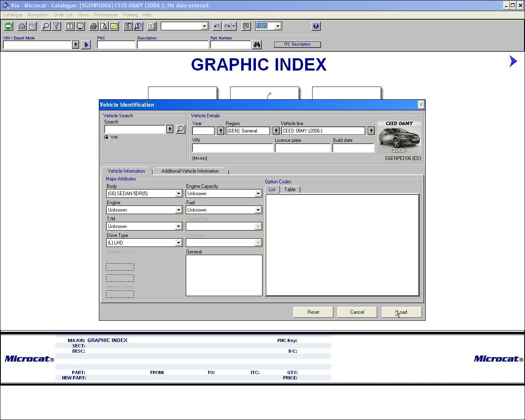Click the Vehicle Search text field

pyautogui.click(x=135, y=129)
